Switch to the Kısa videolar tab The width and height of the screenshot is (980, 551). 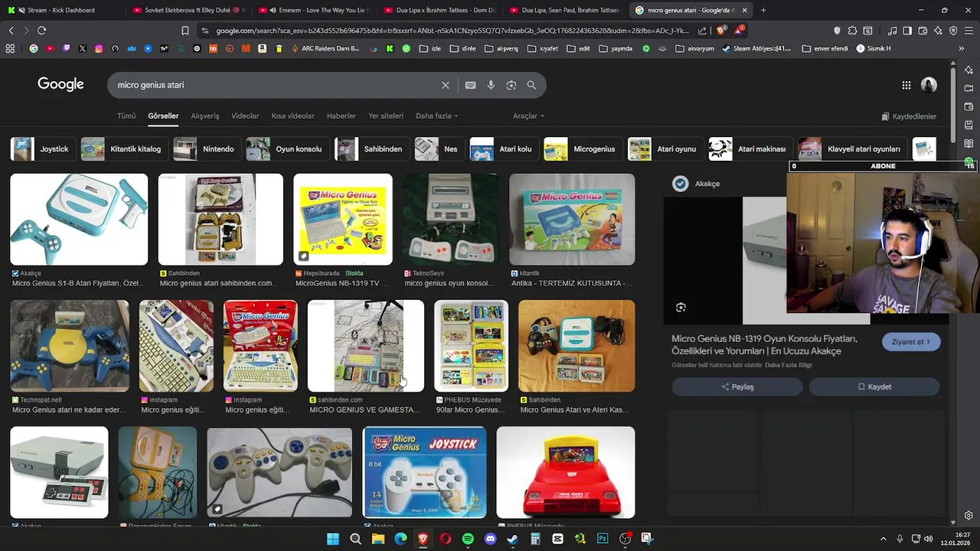(x=292, y=116)
